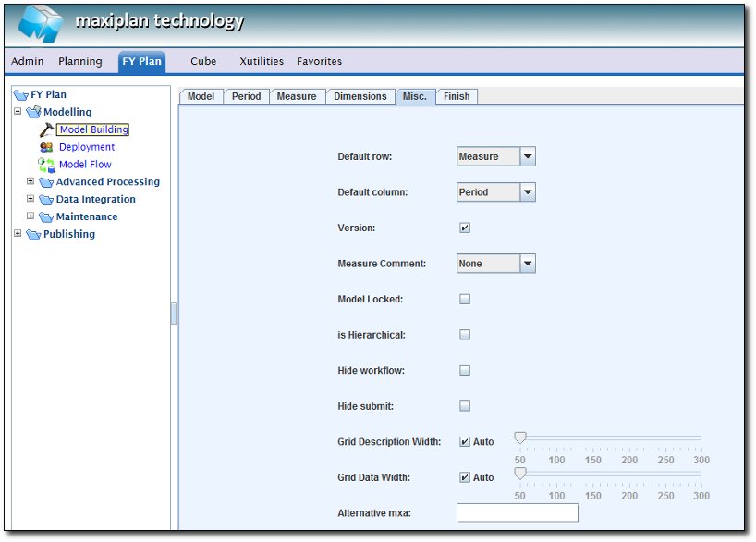
Task: Open the Deployment link
Action: (87, 147)
